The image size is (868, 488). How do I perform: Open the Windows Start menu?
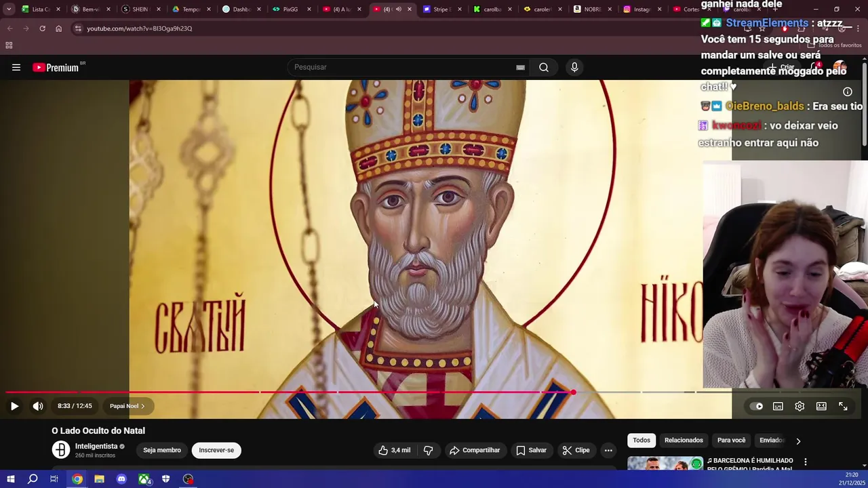click(x=10, y=479)
